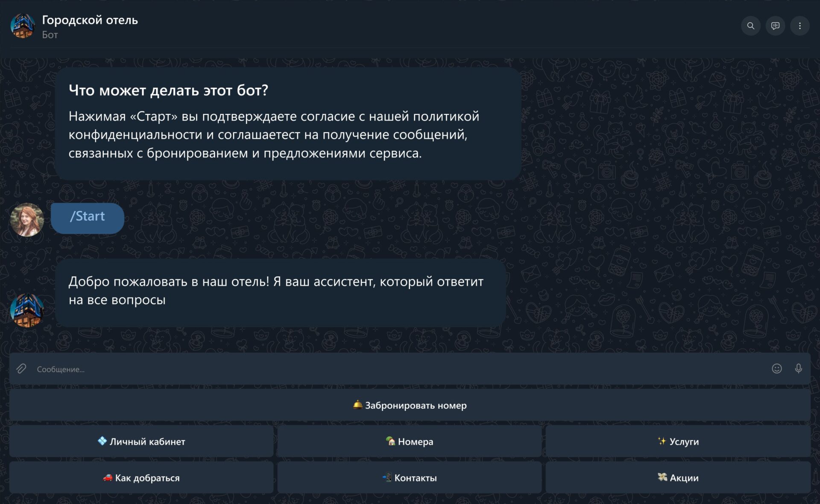Screen dimensions: 820x504
Task: Open the emoji picker smiley icon
Action: (x=776, y=369)
